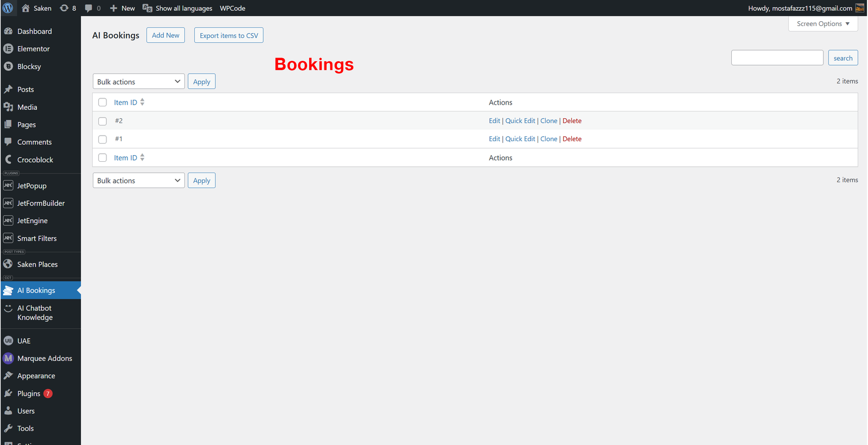Open the Elementor sidebar icon

(x=8, y=49)
